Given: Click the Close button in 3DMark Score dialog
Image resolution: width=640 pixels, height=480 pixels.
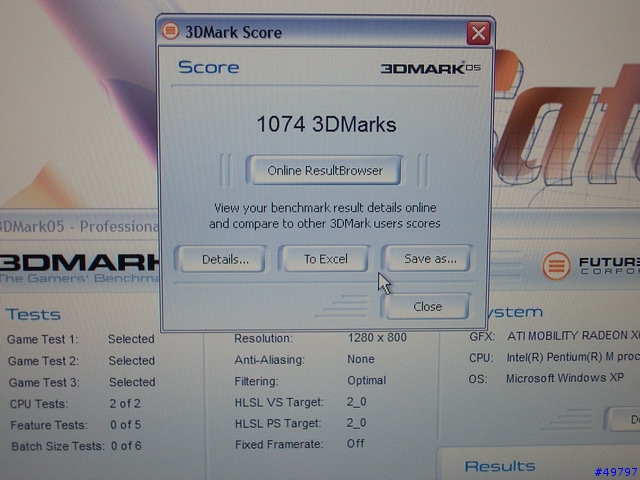Looking at the screenshot, I should click(x=427, y=306).
